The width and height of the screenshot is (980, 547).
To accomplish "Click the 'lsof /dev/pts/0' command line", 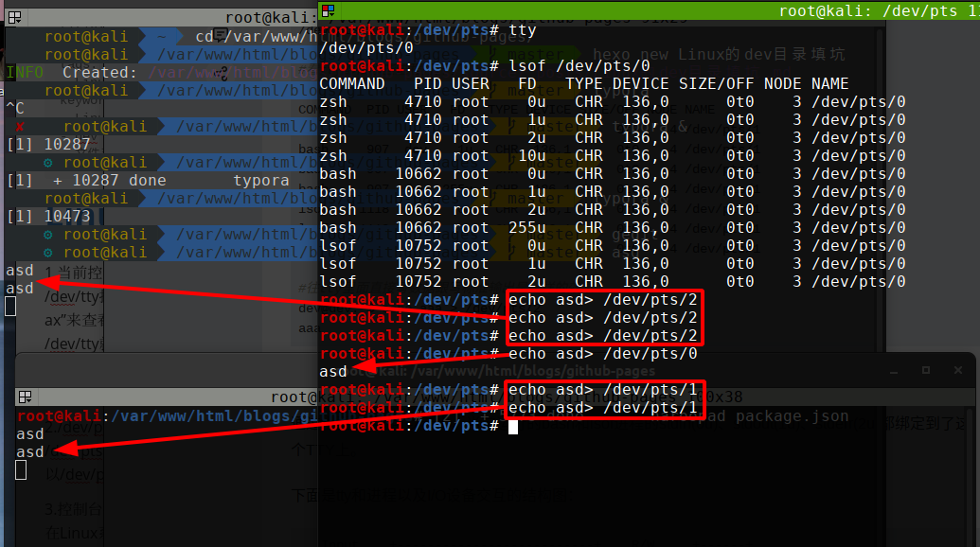I will [579, 65].
